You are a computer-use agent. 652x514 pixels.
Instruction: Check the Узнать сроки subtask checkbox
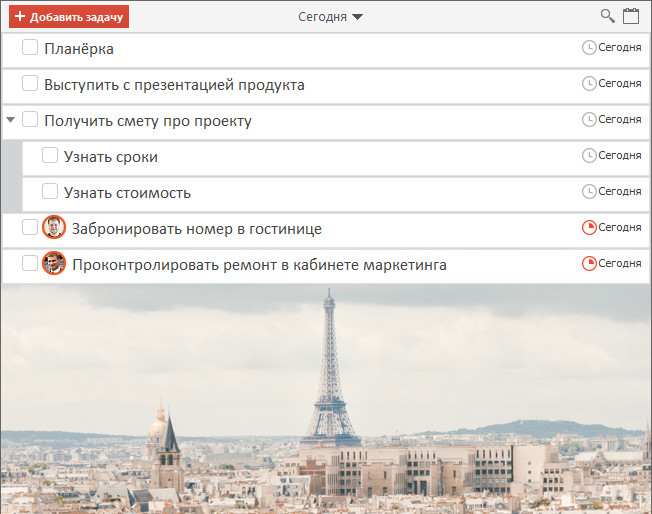click(50, 155)
